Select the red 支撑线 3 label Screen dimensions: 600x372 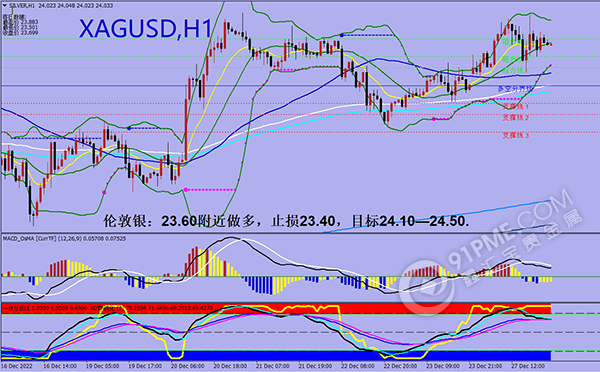pos(515,135)
